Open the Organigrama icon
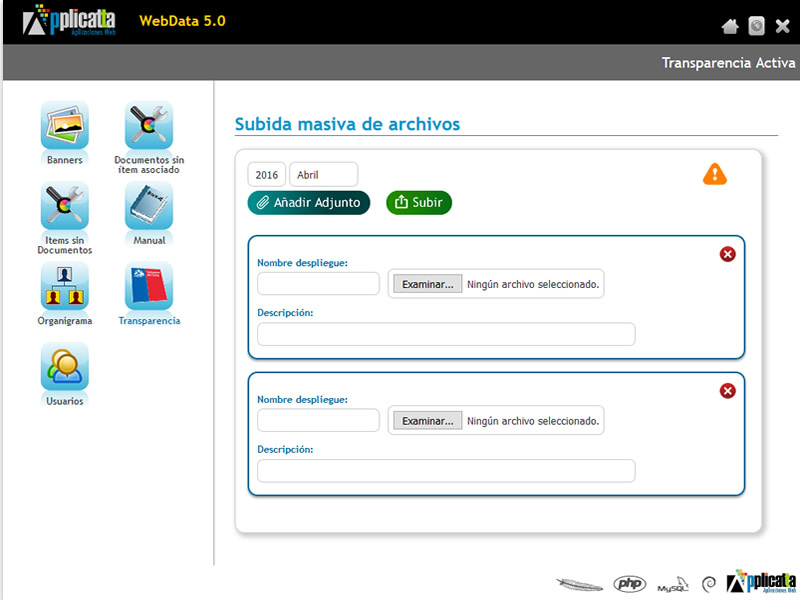This screenshot has width=800, height=600. coord(64,287)
